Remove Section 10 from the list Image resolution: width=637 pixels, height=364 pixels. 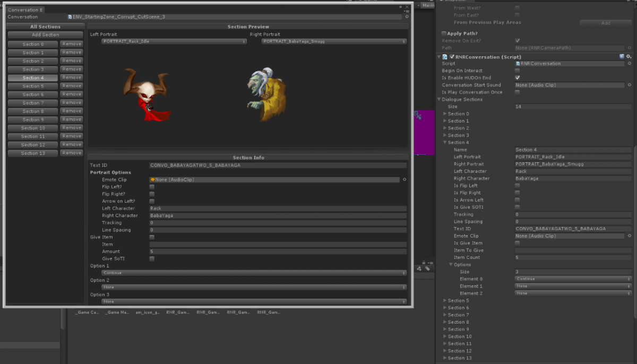(x=71, y=128)
